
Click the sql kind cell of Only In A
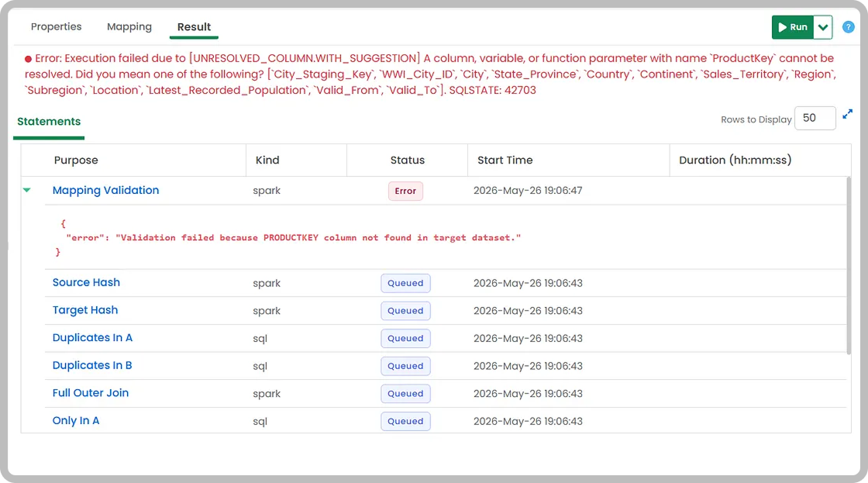260,422
